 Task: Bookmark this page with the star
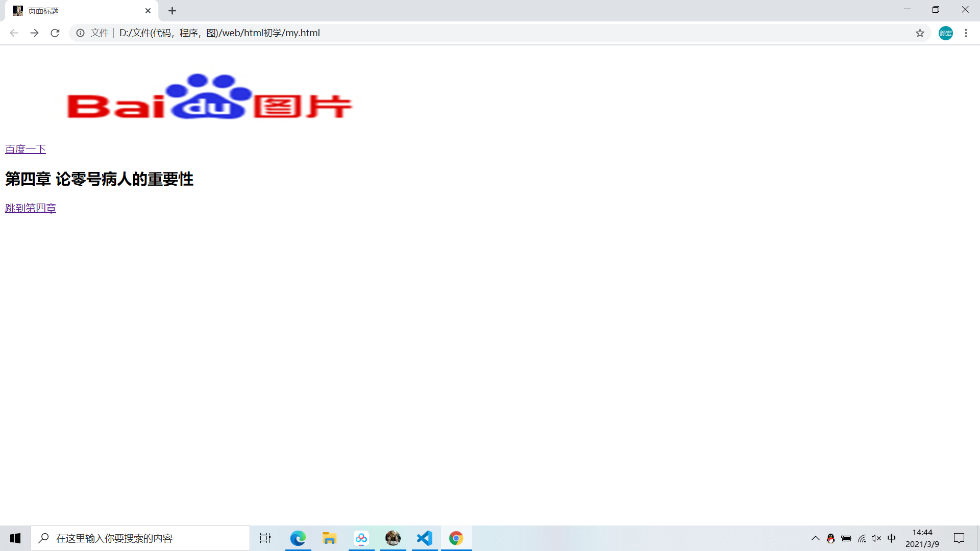[x=920, y=33]
